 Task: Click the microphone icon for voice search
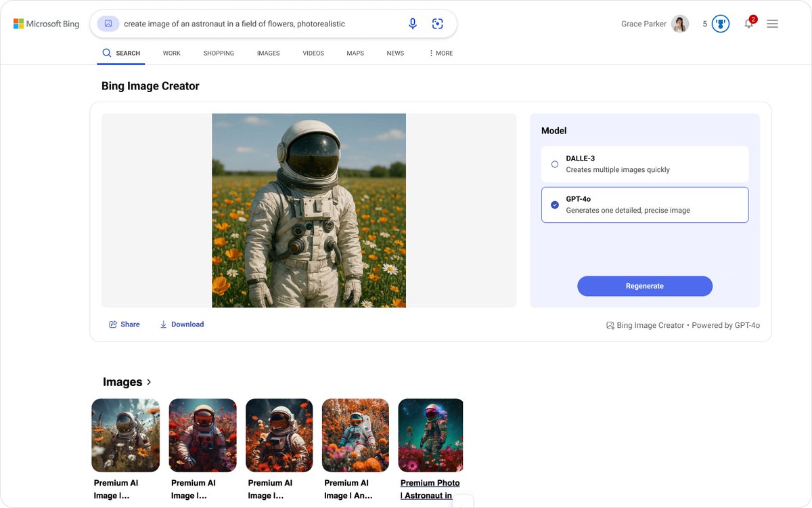pos(412,23)
